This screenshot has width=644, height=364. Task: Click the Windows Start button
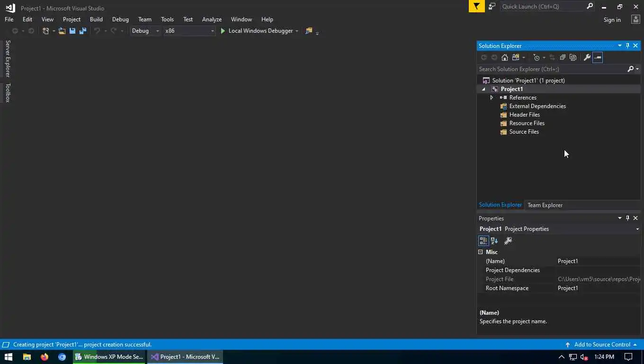tap(9, 357)
